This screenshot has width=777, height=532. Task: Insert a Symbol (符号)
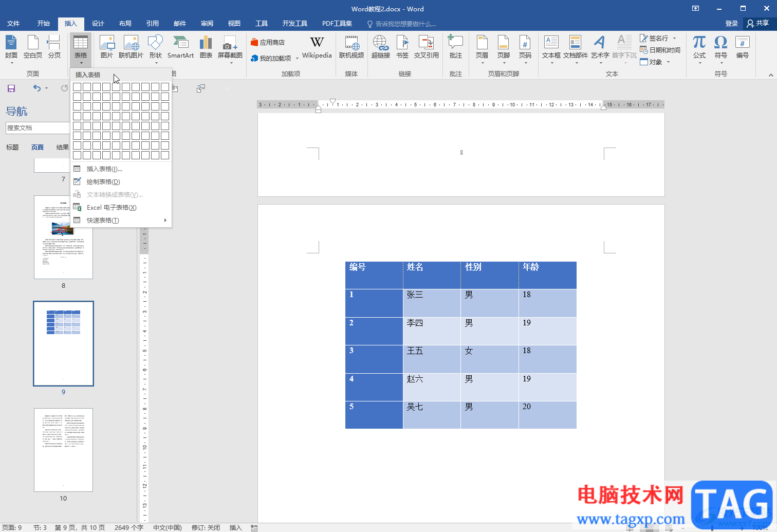(721, 49)
